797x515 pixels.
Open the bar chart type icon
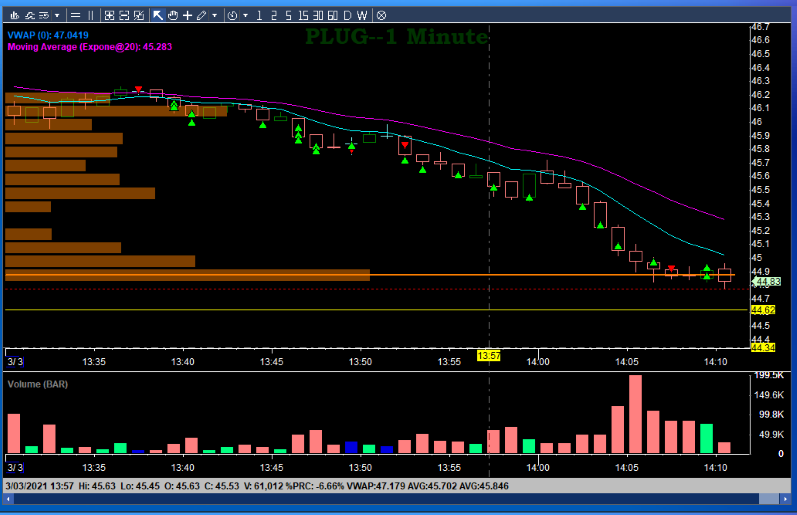coord(15,15)
